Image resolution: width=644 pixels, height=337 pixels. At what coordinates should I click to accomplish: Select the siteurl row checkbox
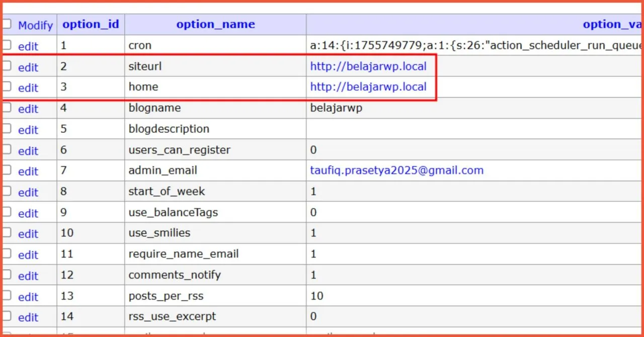pyautogui.click(x=7, y=66)
